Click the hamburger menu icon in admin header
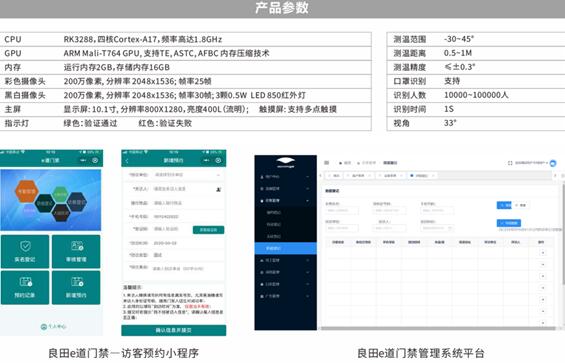Viewport: 565px width, 364px height. point(326,163)
